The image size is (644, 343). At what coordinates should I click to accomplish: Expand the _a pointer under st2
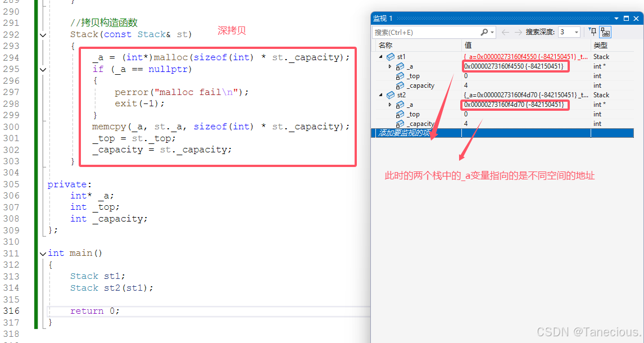click(390, 105)
